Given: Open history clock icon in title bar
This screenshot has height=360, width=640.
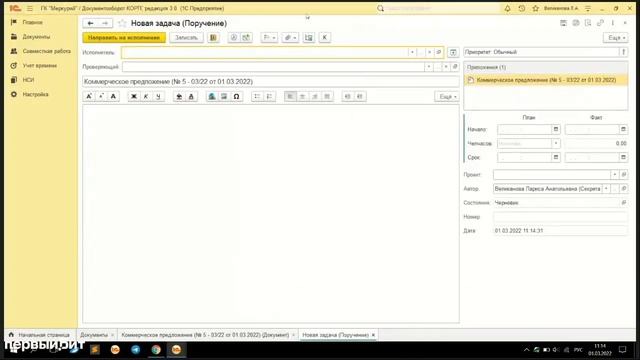Looking at the screenshot, I should pyautogui.click(x=522, y=8).
